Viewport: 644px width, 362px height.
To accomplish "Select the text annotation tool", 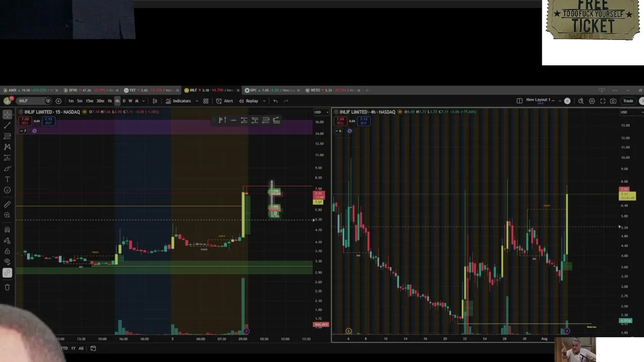I will [7, 179].
